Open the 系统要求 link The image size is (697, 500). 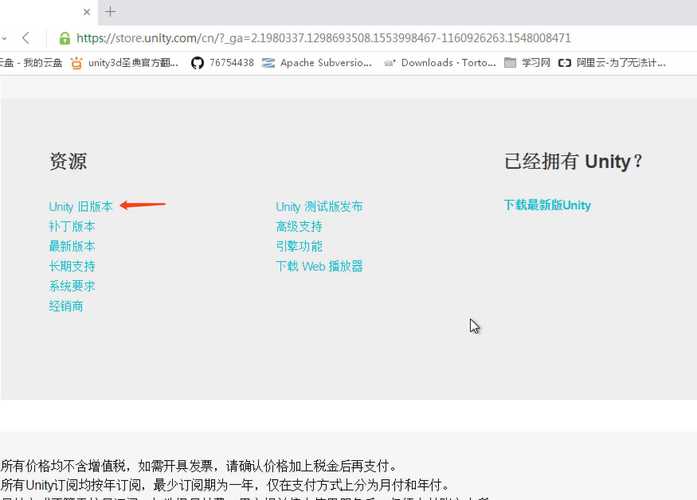tap(72, 286)
